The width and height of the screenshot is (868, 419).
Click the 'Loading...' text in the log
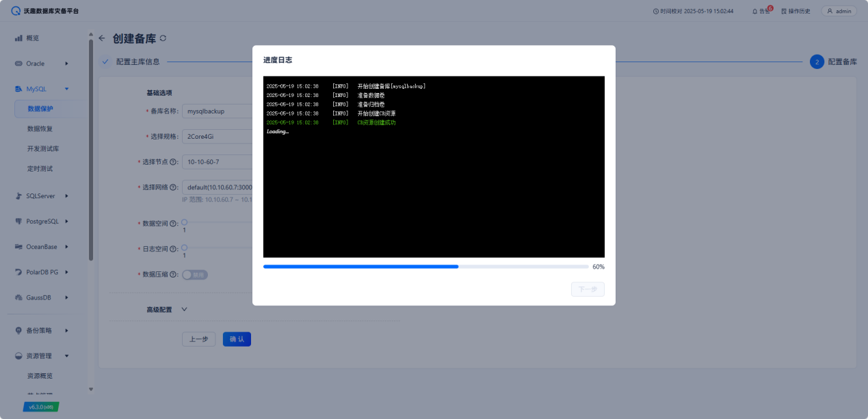click(x=278, y=131)
